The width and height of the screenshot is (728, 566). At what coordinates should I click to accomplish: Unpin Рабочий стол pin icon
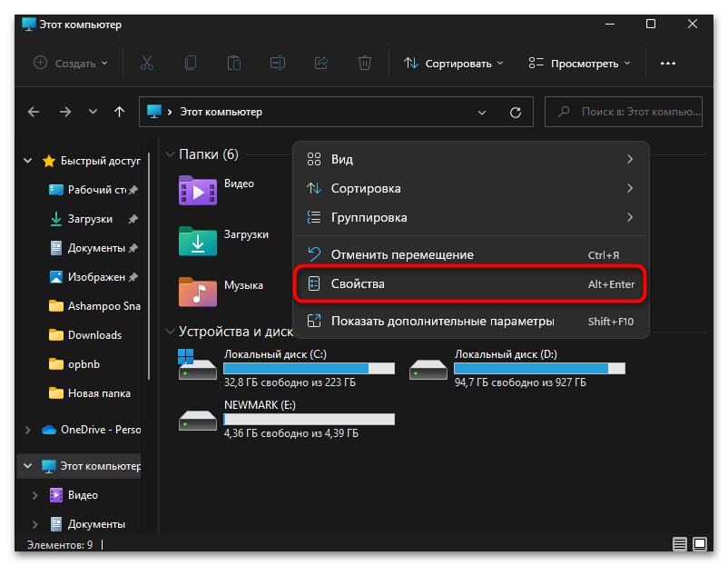pos(133,190)
